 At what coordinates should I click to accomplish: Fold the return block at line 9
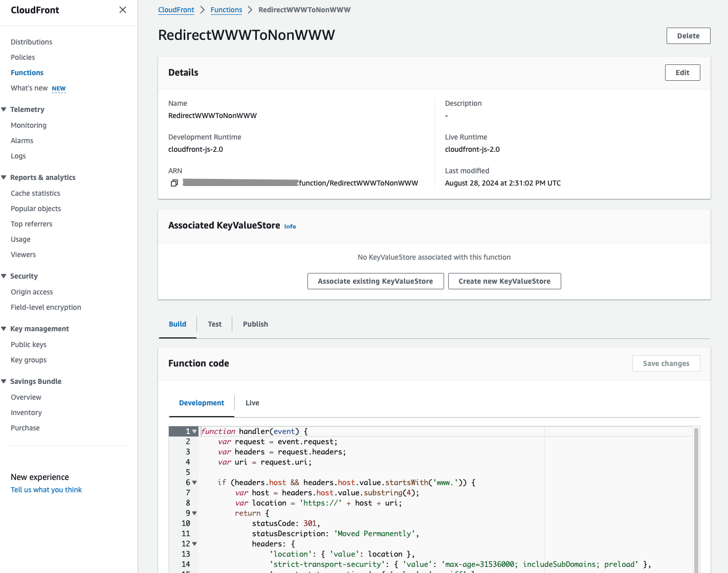point(194,513)
